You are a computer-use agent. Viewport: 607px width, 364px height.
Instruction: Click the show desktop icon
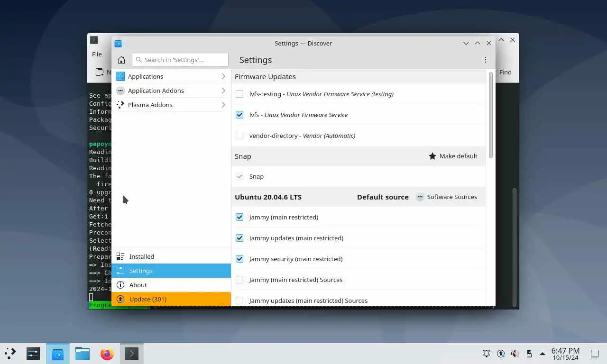[594, 353]
